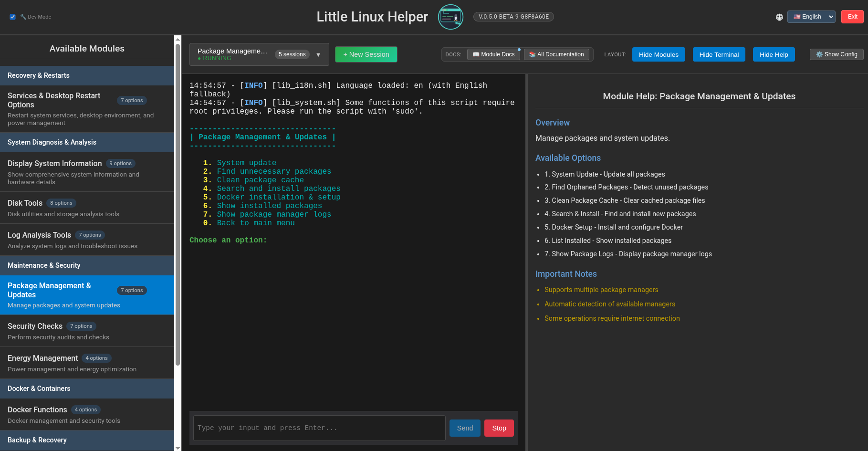The width and height of the screenshot is (868, 451).
Task: Click terminal option 'Docker installation & setup'
Action: [x=279, y=197]
